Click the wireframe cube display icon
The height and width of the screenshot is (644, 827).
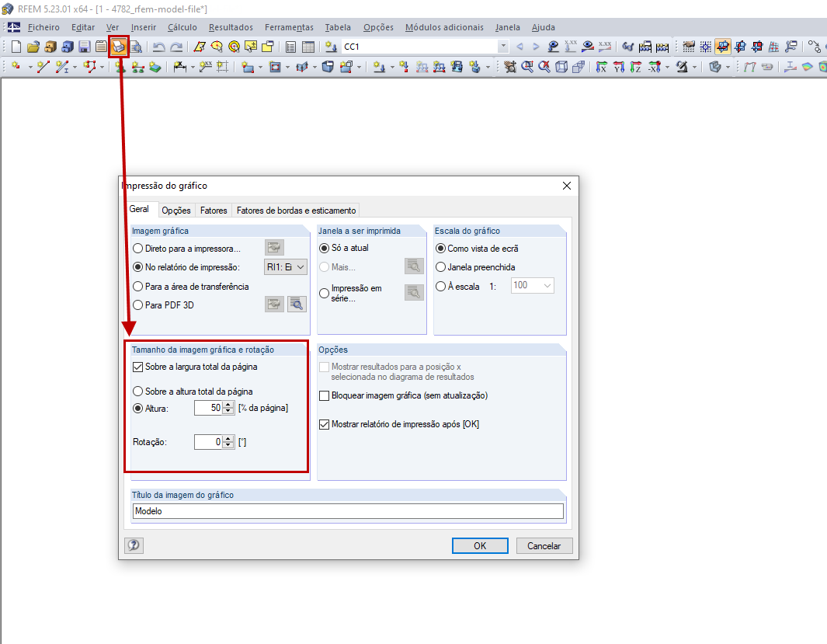tap(561, 67)
